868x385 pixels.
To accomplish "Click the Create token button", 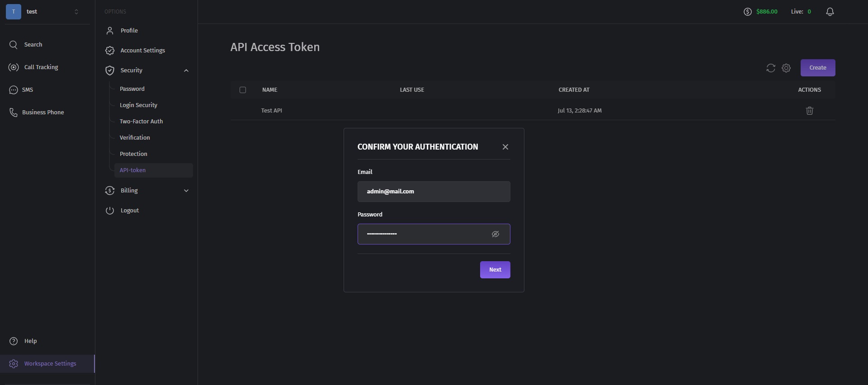I will (818, 68).
